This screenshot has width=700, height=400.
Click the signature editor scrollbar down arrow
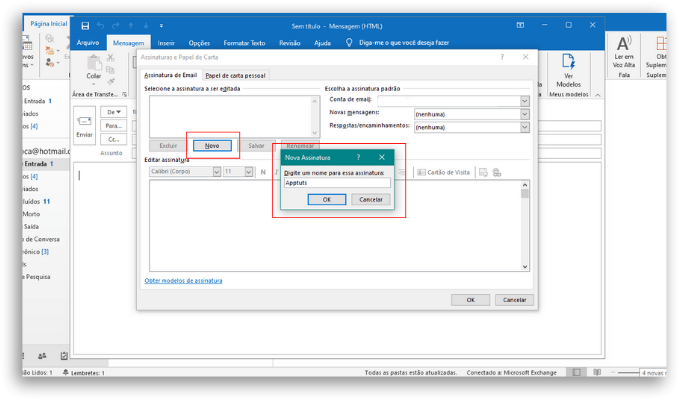[525, 267]
